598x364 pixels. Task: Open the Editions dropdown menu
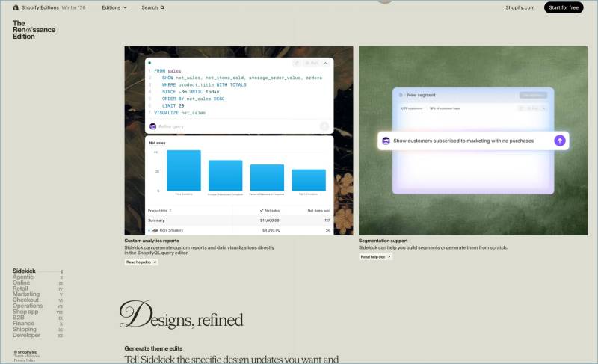pos(114,7)
